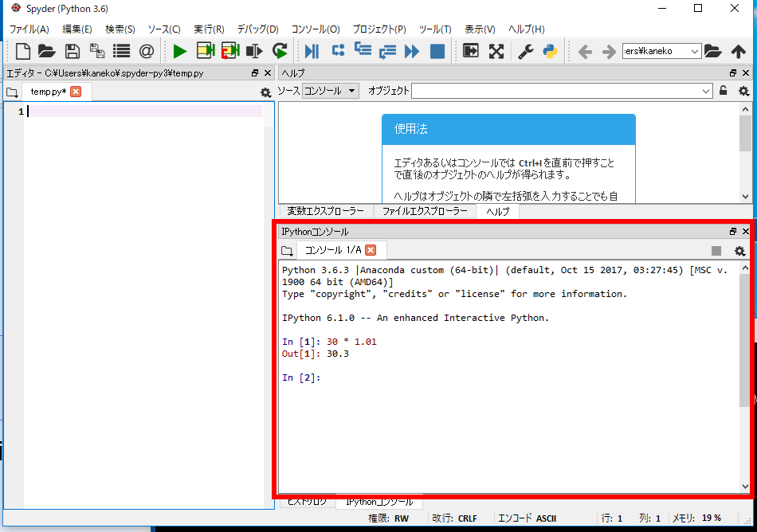Image resolution: width=757 pixels, height=532 pixels.
Task: Open the ツール(T) menu
Action: [435, 29]
